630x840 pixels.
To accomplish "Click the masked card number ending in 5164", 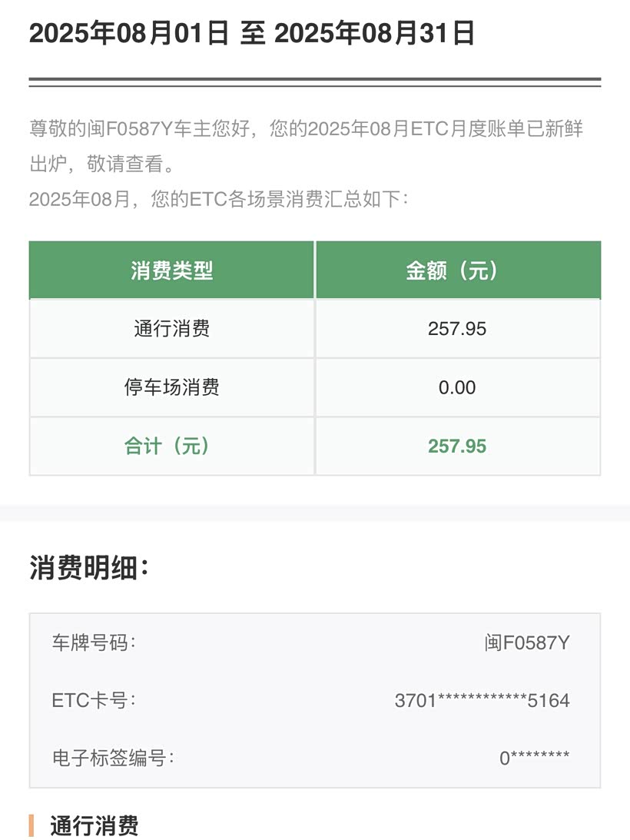I will pyautogui.click(x=482, y=701).
